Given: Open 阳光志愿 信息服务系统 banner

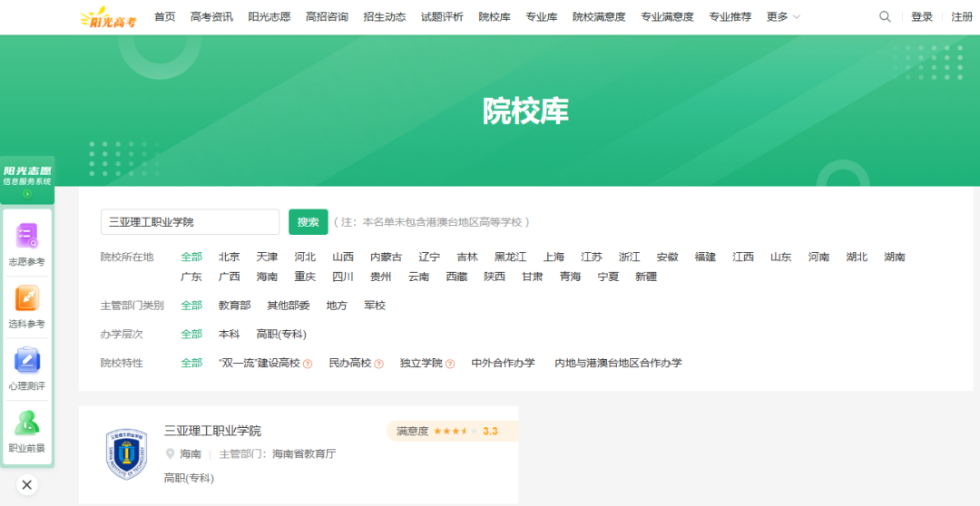Looking at the screenshot, I should (x=27, y=180).
